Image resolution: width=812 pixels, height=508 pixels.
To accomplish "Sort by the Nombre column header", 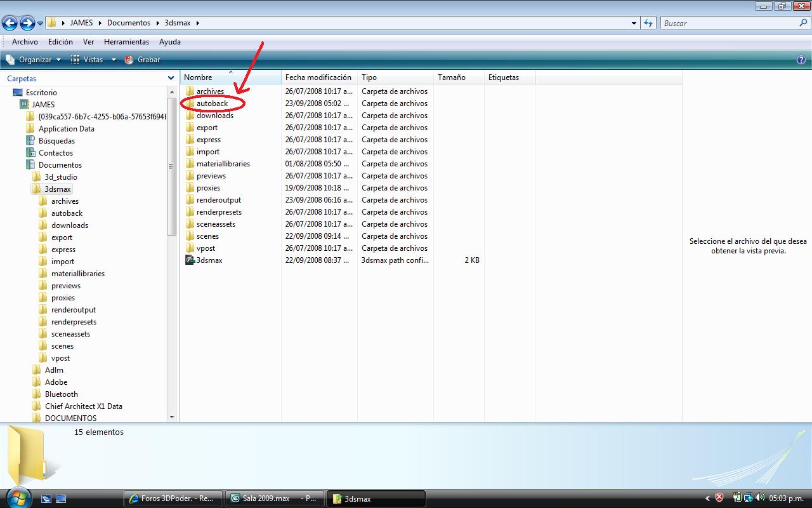I will [230, 77].
